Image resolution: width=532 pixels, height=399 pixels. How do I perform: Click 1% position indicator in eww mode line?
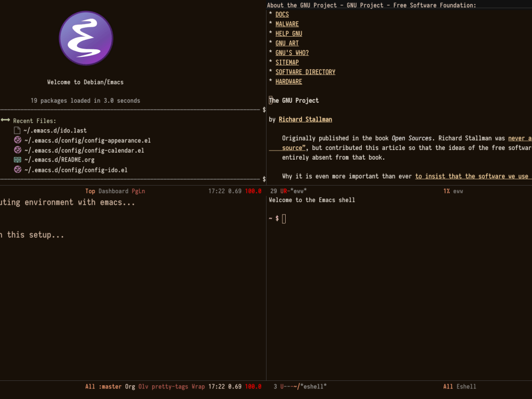[x=446, y=191]
